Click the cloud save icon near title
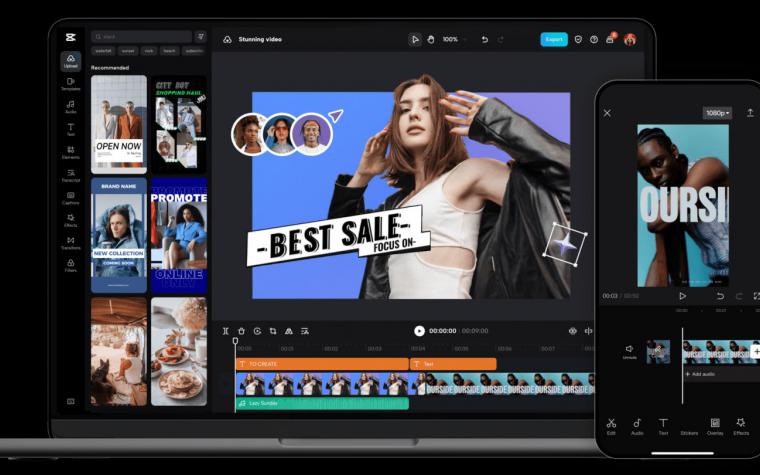The height and width of the screenshot is (475, 760). point(227,40)
